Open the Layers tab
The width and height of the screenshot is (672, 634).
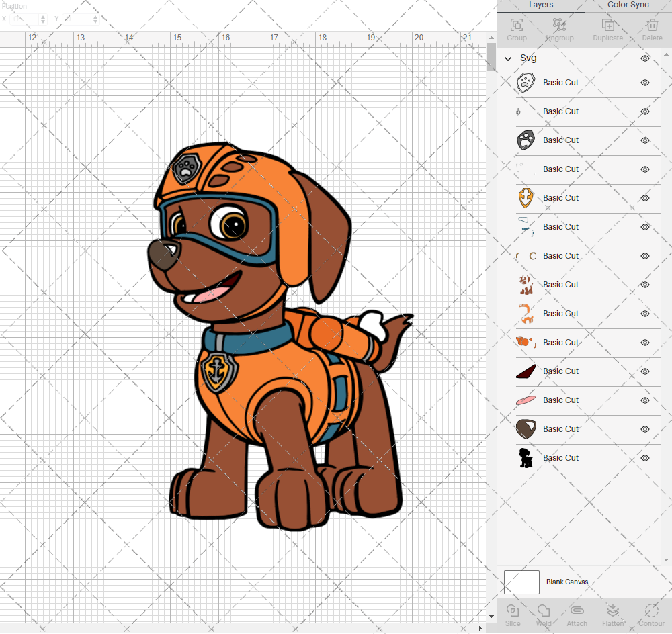point(541,5)
